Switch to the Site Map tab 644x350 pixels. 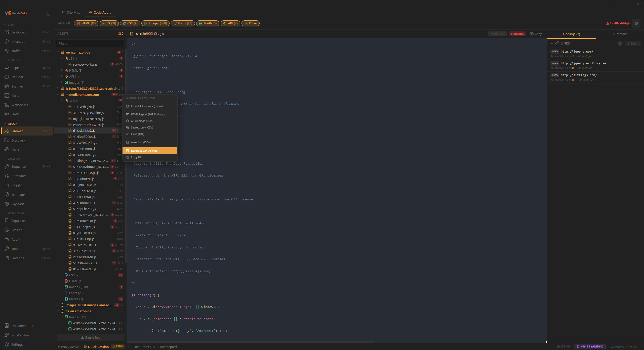(71, 12)
